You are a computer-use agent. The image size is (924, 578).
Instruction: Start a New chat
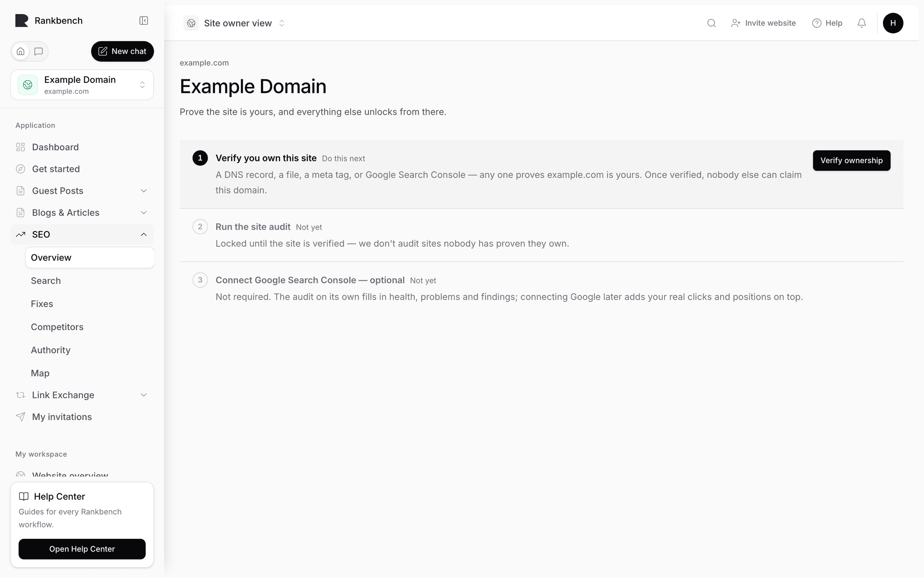coord(122,51)
